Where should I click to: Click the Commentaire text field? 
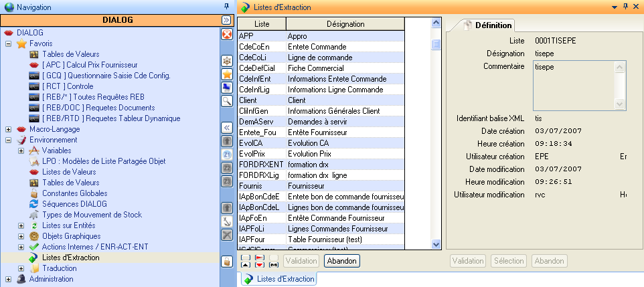572,86
